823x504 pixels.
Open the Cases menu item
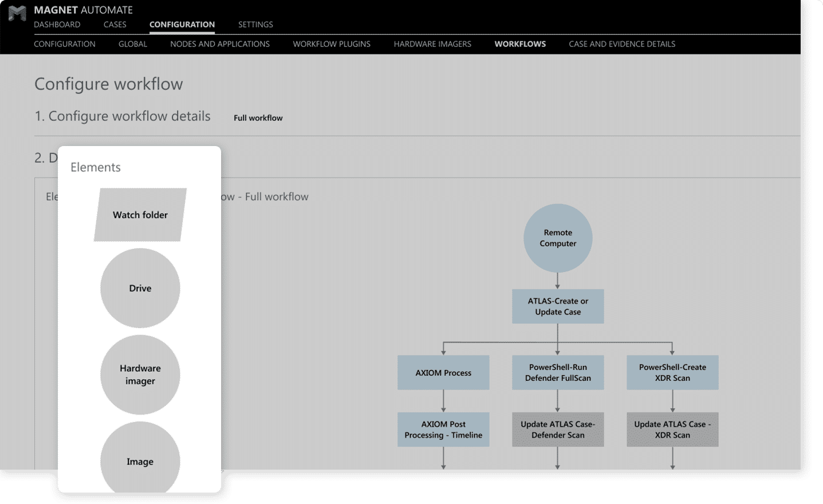click(x=115, y=25)
